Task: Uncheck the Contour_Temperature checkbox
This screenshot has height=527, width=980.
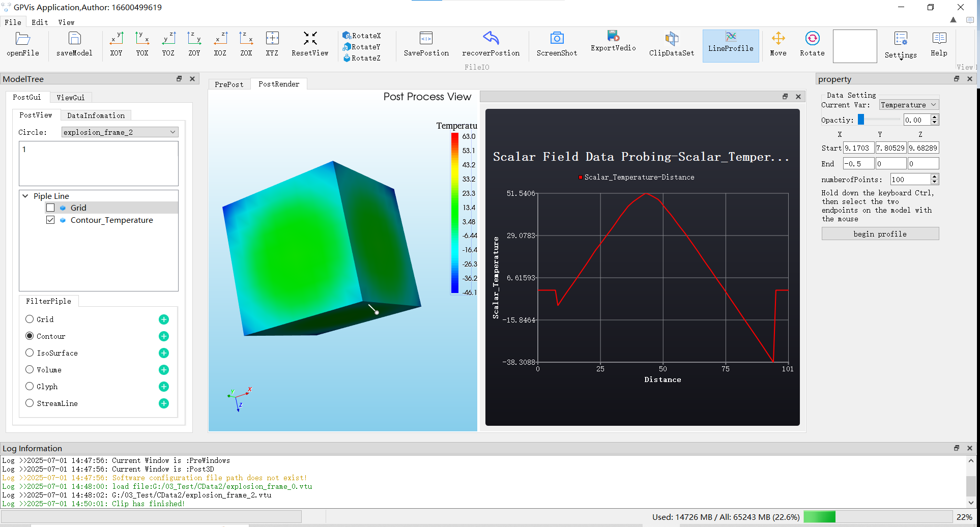Action: click(x=50, y=220)
